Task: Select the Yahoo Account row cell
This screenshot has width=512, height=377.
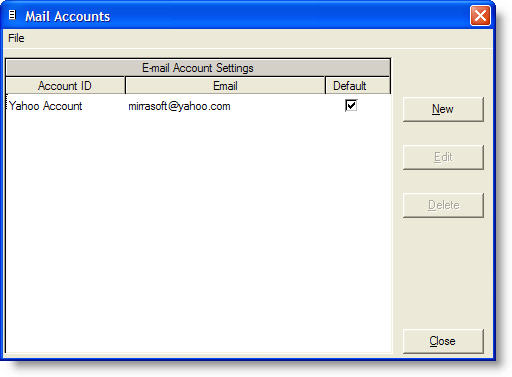Action: click(66, 106)
